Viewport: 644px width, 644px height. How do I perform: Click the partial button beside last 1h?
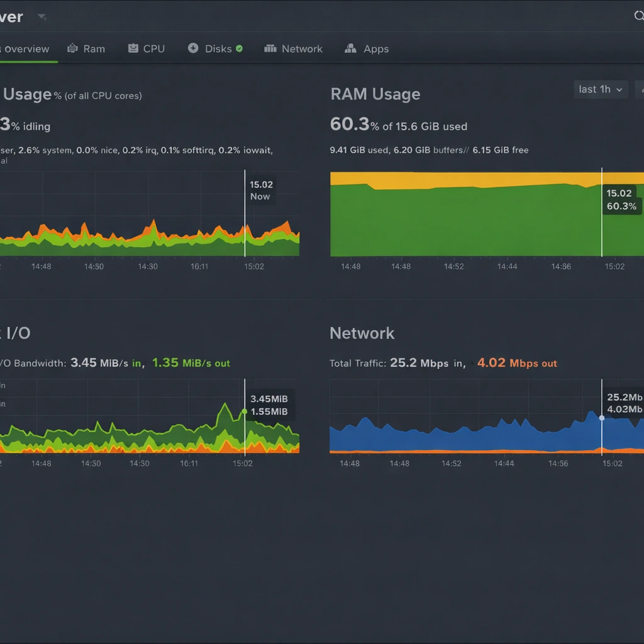click(640, 90)
